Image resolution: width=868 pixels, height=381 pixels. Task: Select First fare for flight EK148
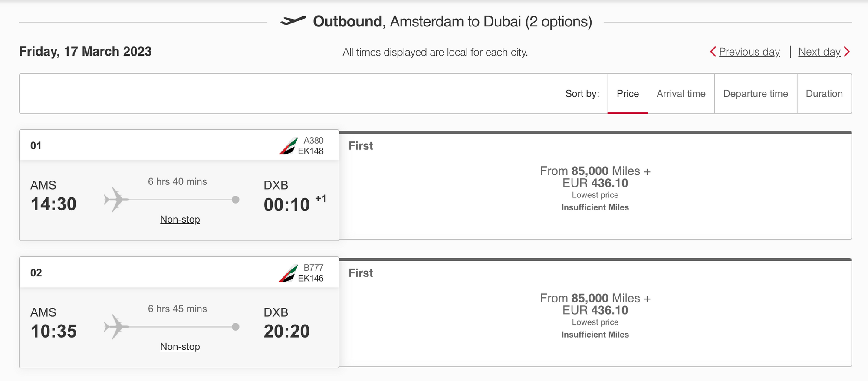595,185
